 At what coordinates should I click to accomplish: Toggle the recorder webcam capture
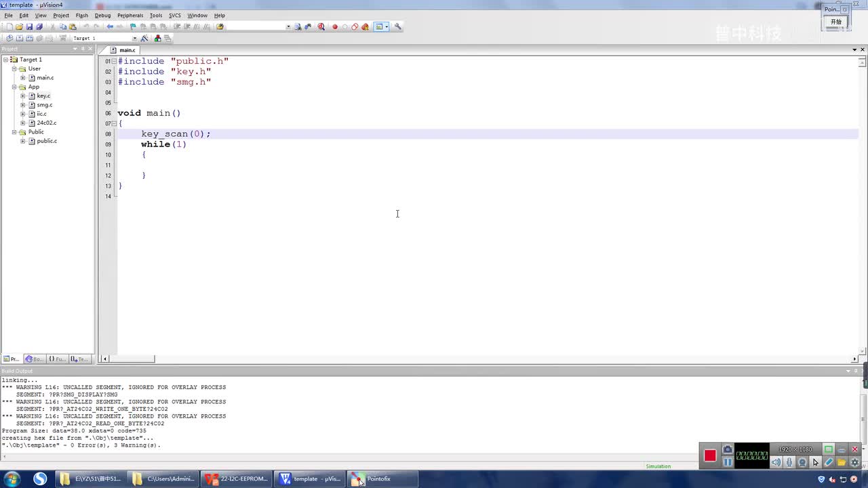[x=802, y=462]
